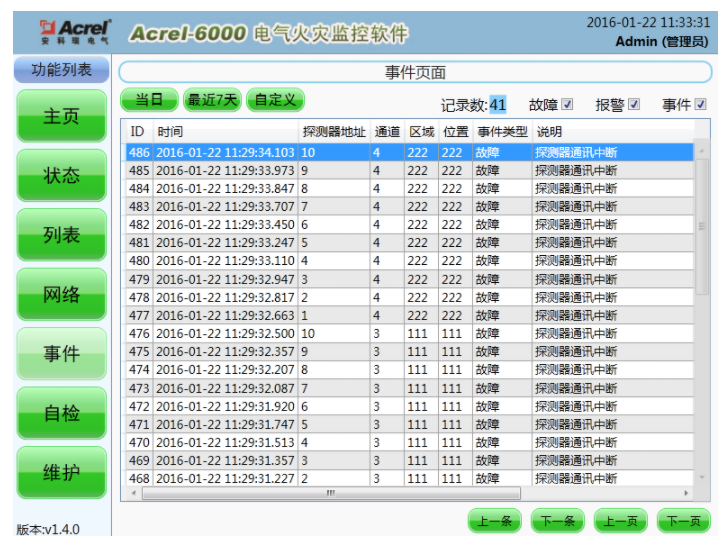Toggle the 事件 event checkbox
The height and width of the screenshot is (547, 726).
click(x=700, y=105)
